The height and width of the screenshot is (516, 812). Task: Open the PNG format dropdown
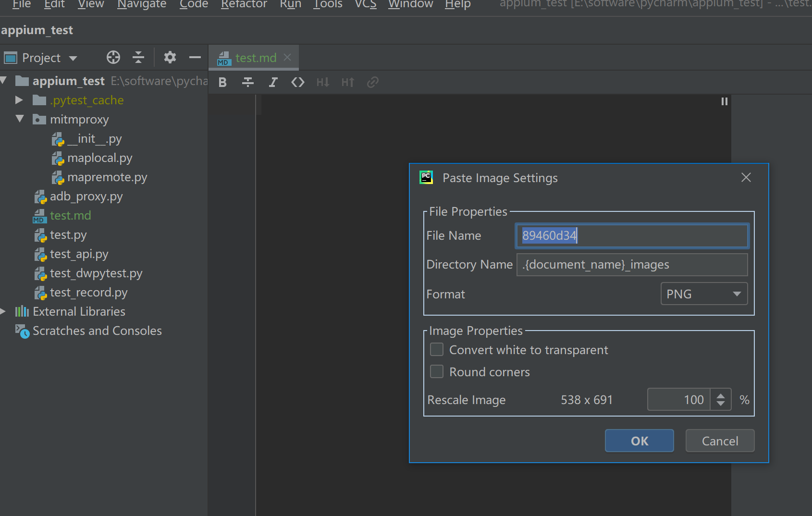704,294
